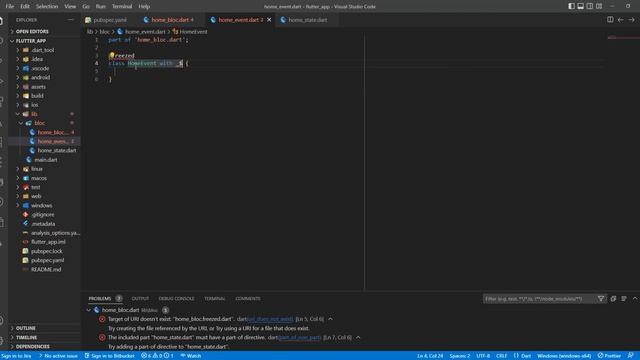Image resolution: width=640 pixels, height=360 pixels.
Task: Sign in to Jira from status bar
Action: 16,356
